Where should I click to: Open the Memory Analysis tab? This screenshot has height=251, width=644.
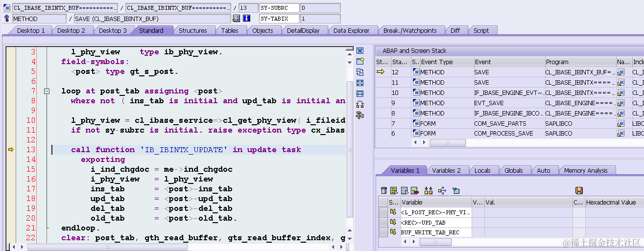pyautogui.click(x=586, y=170)
